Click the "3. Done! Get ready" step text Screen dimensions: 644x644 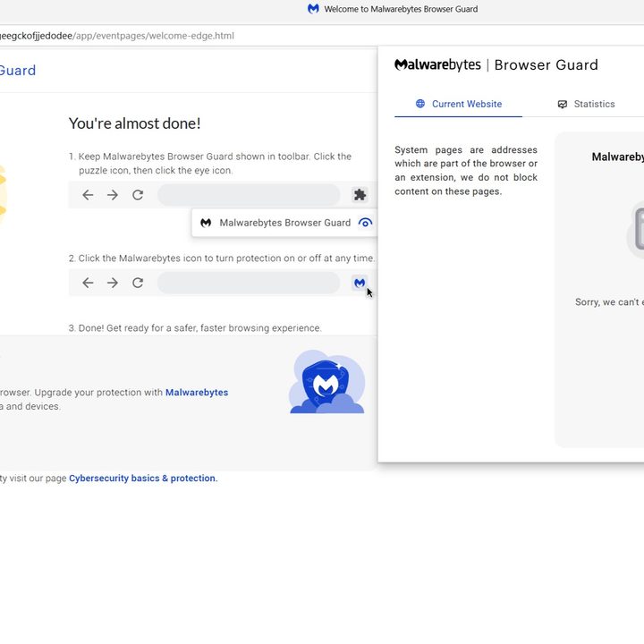pos(195,328)
